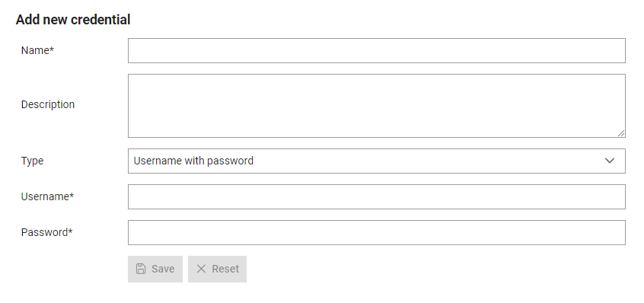Click inside the Description text area
The image size is (644, 303).
click(377, 106)
